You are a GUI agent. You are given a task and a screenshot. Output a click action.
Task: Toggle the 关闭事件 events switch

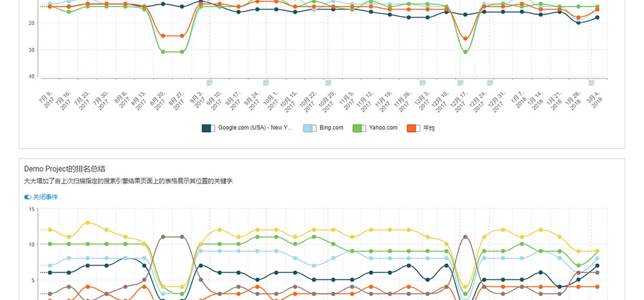(28, 197)
